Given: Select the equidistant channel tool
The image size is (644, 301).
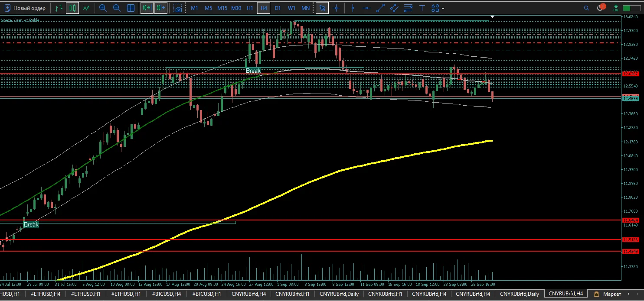Looking at the screenshot, I should pos(394,8).
